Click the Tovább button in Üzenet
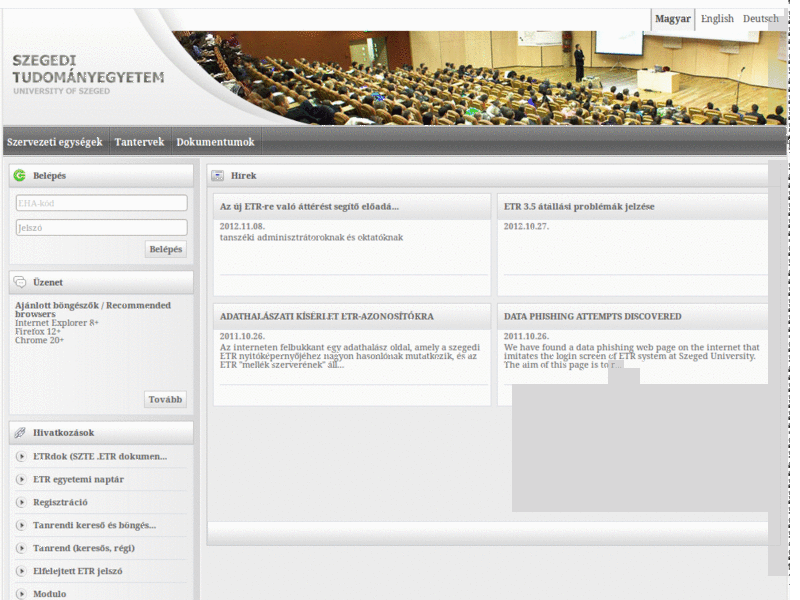This screenshot has height=600, width=800. point(165,399)
